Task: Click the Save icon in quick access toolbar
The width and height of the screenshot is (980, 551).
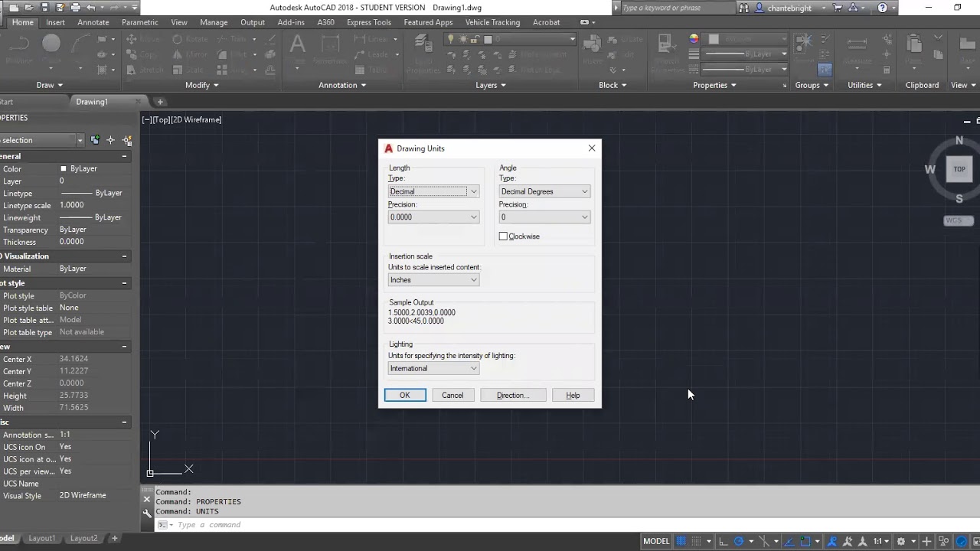Action: tap(44, 8)
